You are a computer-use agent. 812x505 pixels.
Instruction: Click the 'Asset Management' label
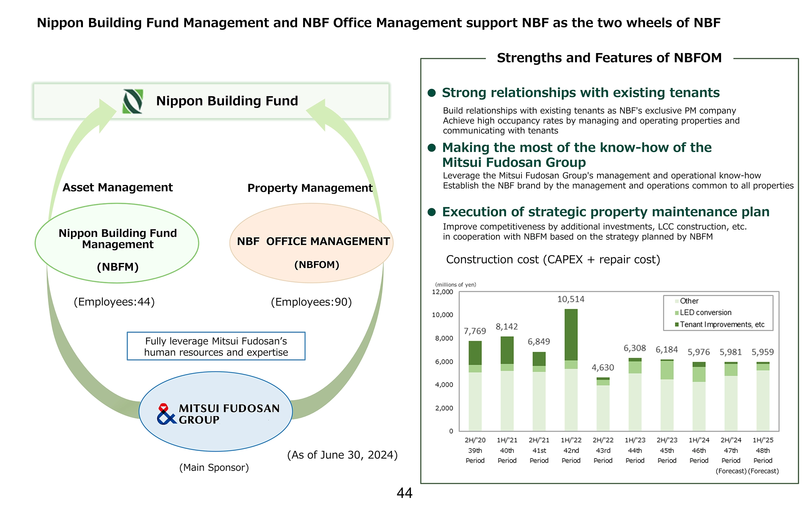tap(118, 187)
